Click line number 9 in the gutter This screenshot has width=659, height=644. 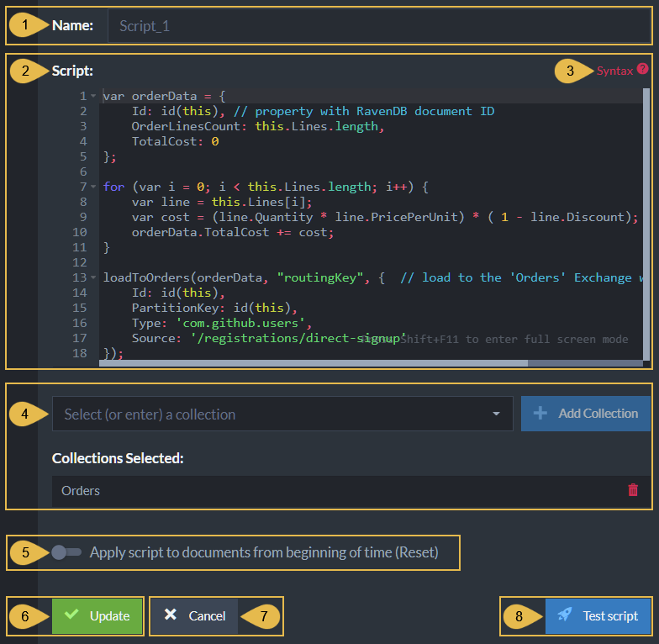click(x=83, y=217)
